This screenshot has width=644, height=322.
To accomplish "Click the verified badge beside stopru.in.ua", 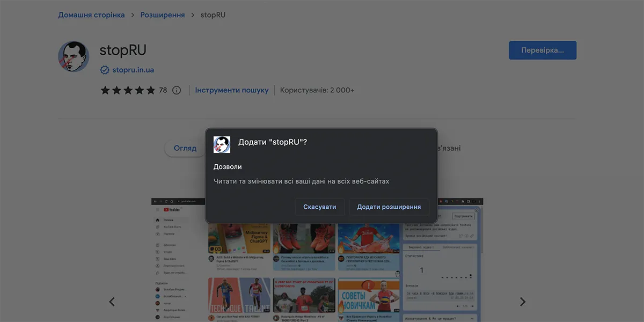I will tap(105, 70).
